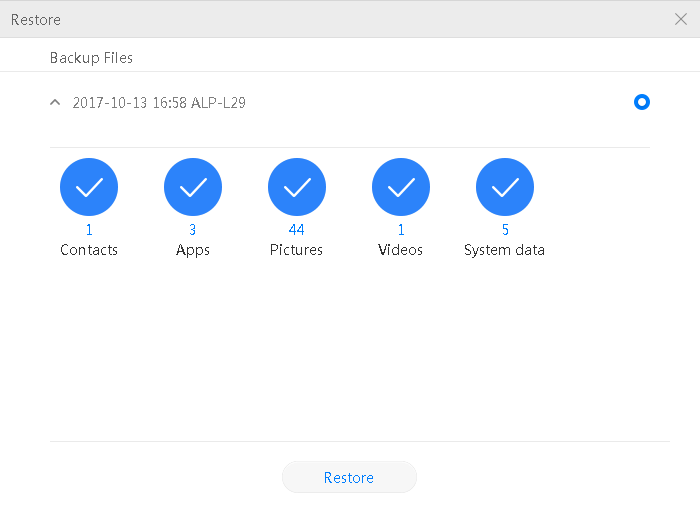Click the Restore button
The width and height of the screenshot is (700, 522).
coord(349,478)
